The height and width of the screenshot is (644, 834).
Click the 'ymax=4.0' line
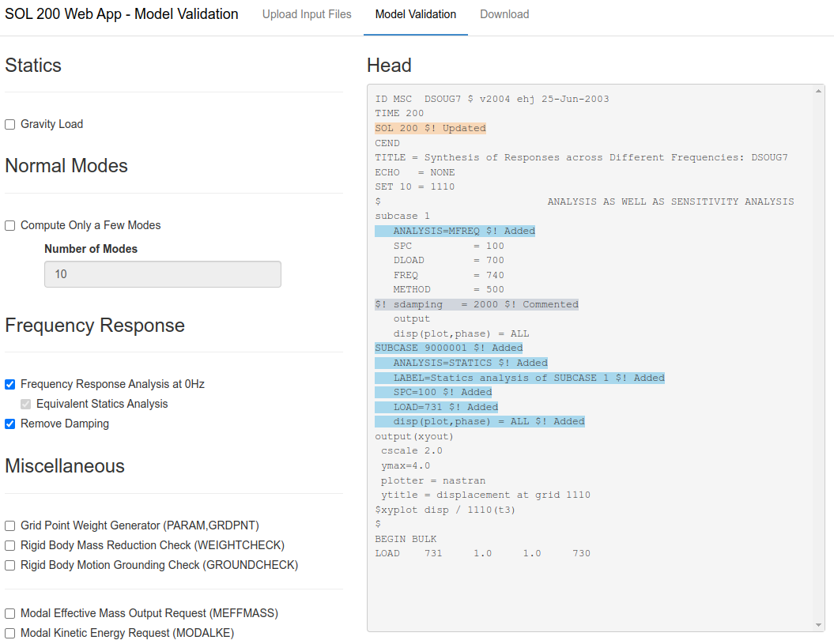[x=406, y=465]
